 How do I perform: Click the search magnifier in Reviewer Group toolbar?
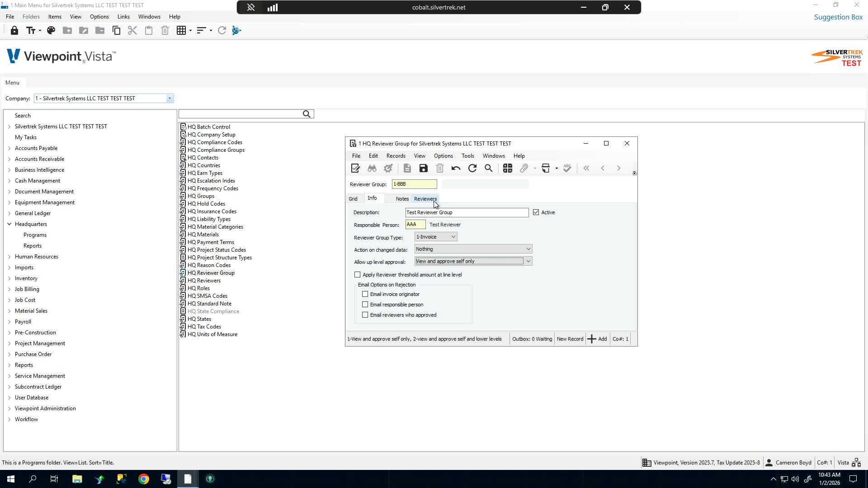point(489,169)
